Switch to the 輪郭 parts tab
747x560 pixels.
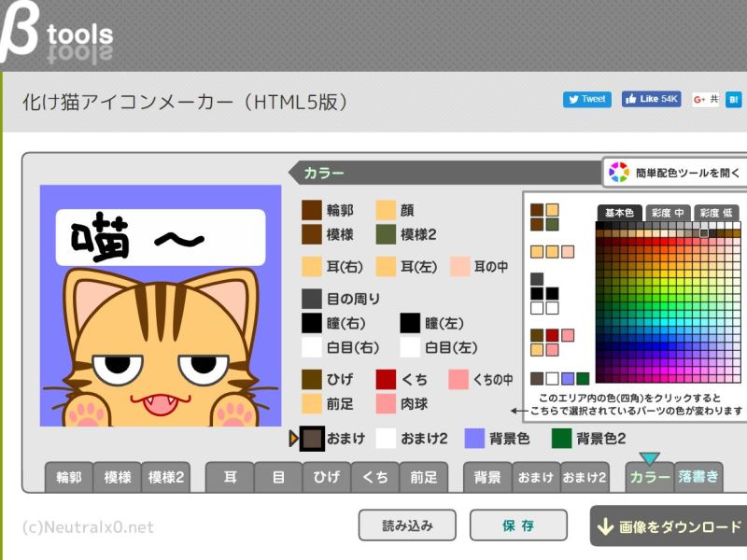(x=69, y=477)
